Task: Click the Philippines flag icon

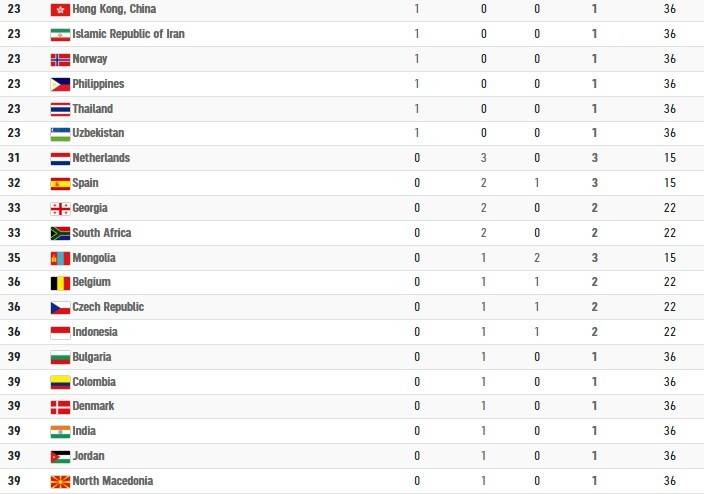Action: tap(60, 84)
